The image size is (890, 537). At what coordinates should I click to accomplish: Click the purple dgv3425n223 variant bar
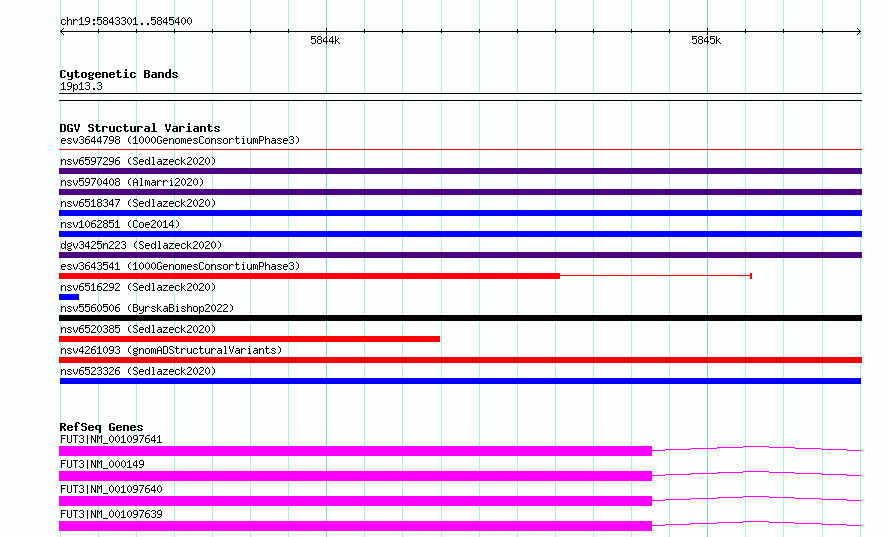click(460, 255)
